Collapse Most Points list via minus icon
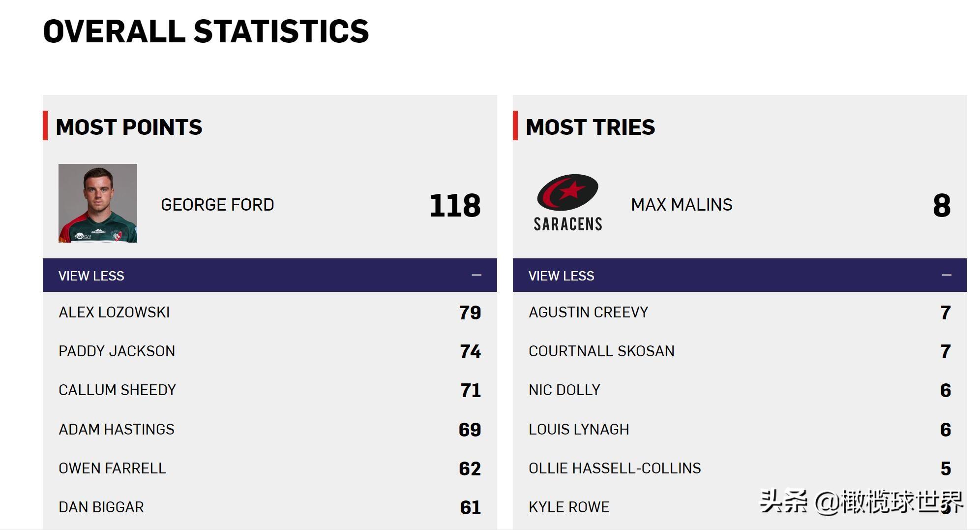 click(x=476, y=275)
